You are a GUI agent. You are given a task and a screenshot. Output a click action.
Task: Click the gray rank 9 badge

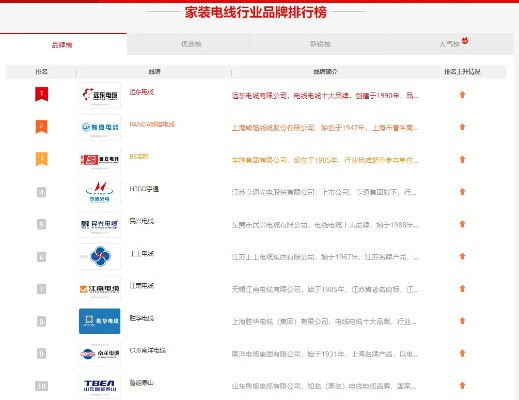(41, 354)
